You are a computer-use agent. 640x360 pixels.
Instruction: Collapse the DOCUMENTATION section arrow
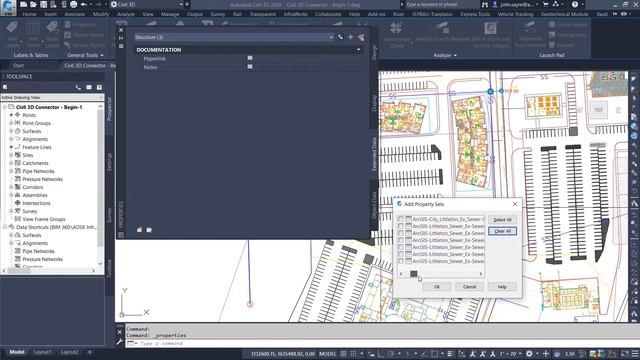click(358, 50)
